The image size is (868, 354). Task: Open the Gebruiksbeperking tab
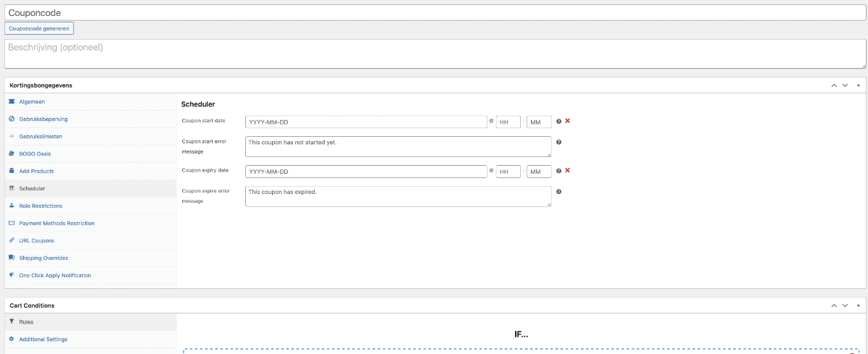[43, 119]
